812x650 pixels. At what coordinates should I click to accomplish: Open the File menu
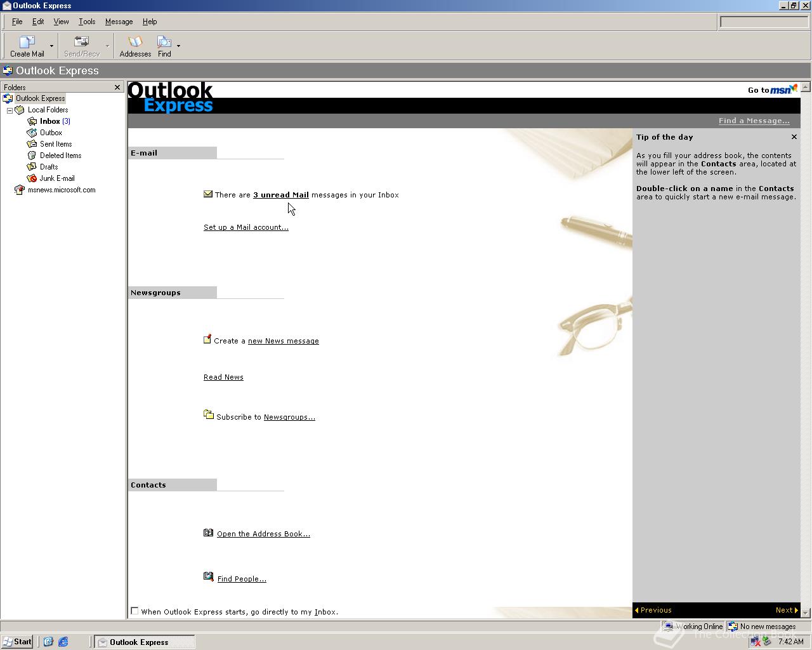point(17,22)
